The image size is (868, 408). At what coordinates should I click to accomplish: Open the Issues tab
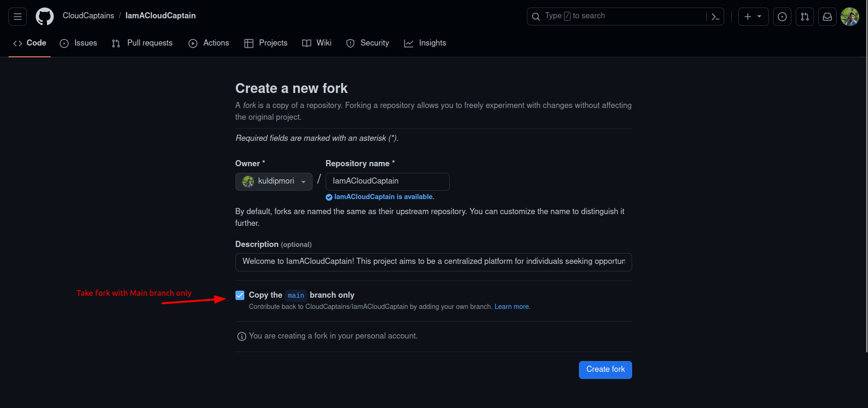tap(78, 43)
